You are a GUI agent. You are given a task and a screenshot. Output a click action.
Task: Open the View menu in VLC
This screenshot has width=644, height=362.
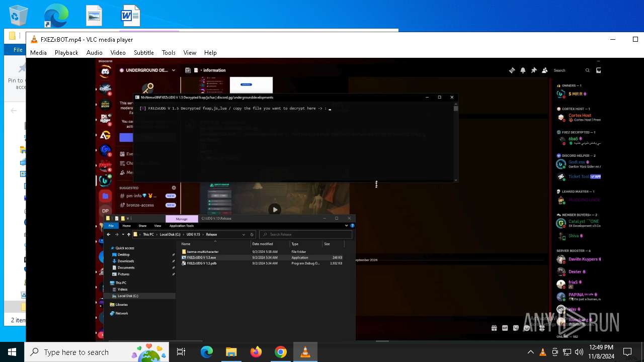(190, 53)
